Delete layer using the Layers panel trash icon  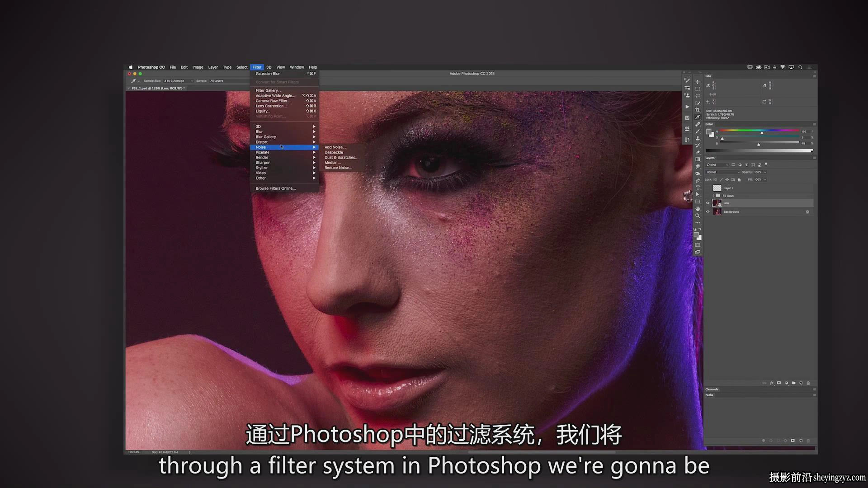[x=808, y=383]
